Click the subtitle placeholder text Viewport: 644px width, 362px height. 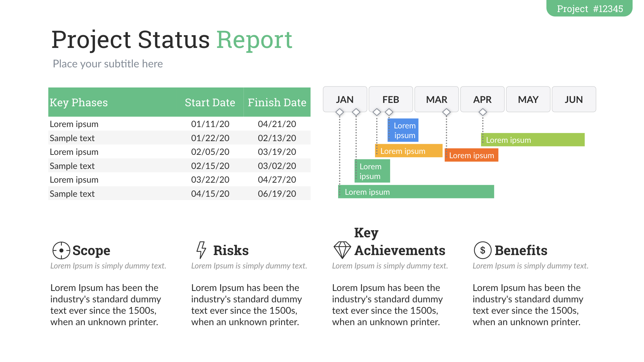tap(108, 64)
